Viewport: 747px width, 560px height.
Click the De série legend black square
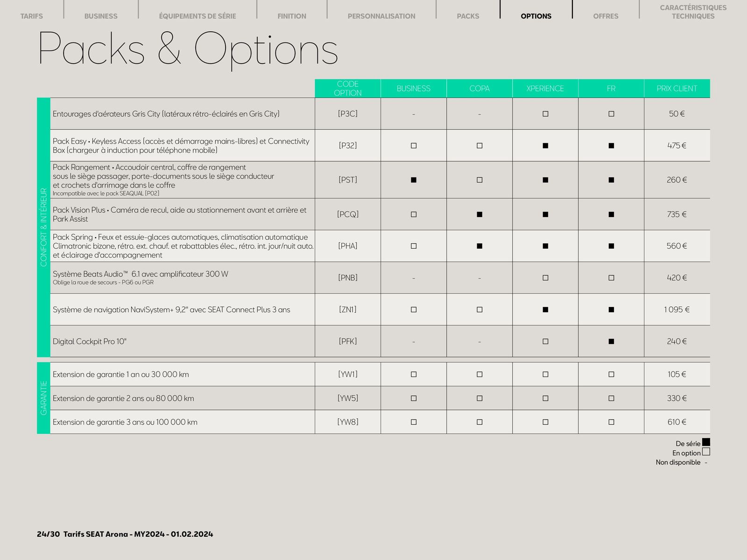[x=706, y=442]
